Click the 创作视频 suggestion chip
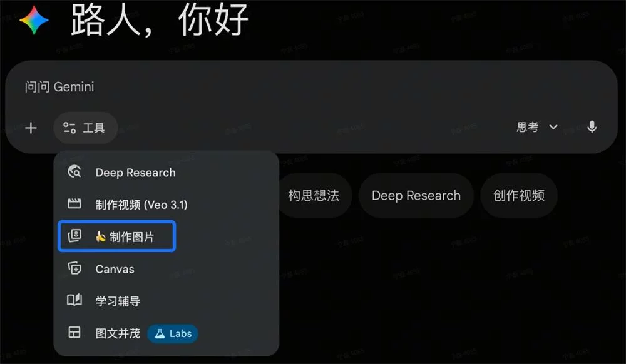The height and width of the screenshot is (364, 626). point(518,195)
